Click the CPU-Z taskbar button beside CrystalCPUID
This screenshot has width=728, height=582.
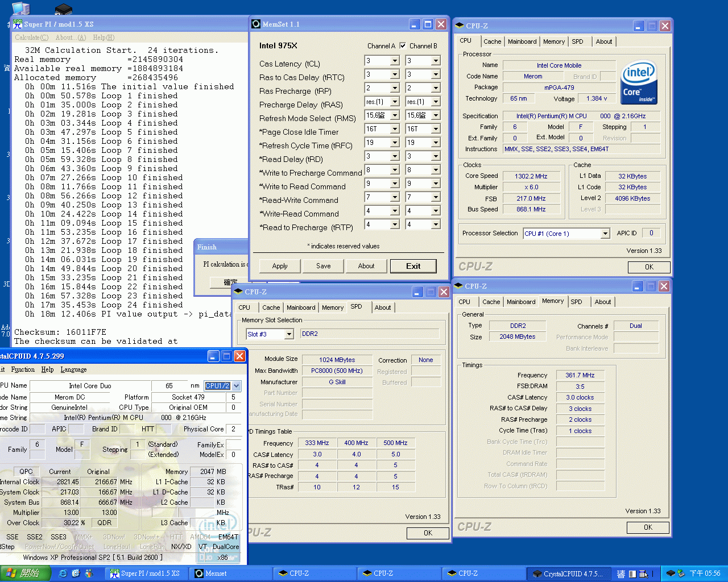click(x=483, y=573)
